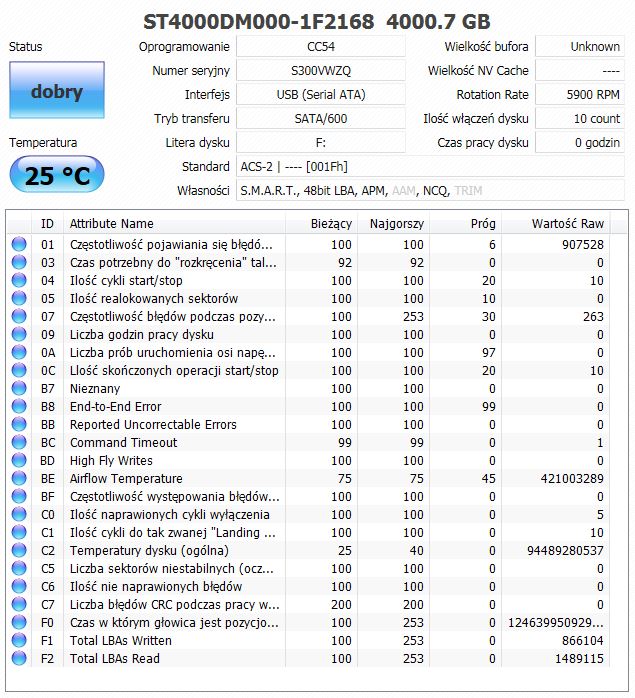Image resolution: width=635 pixels, height=698 pixels.
Task: Click the Najgorszy column header
Action: pyautogui.click(x=391, y=223)
